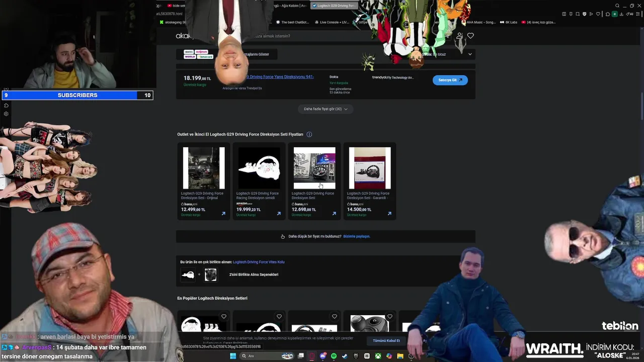
Task: Click the Satıcıya Git button
Action: tap(450, 80)
